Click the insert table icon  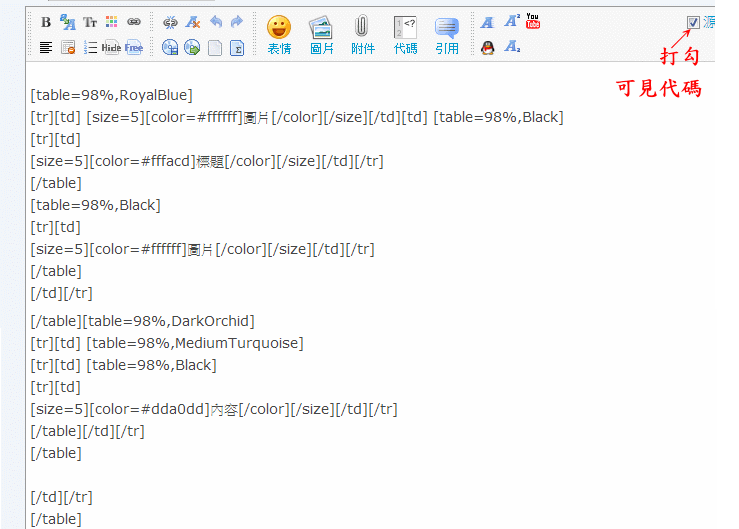click(68, 48)
